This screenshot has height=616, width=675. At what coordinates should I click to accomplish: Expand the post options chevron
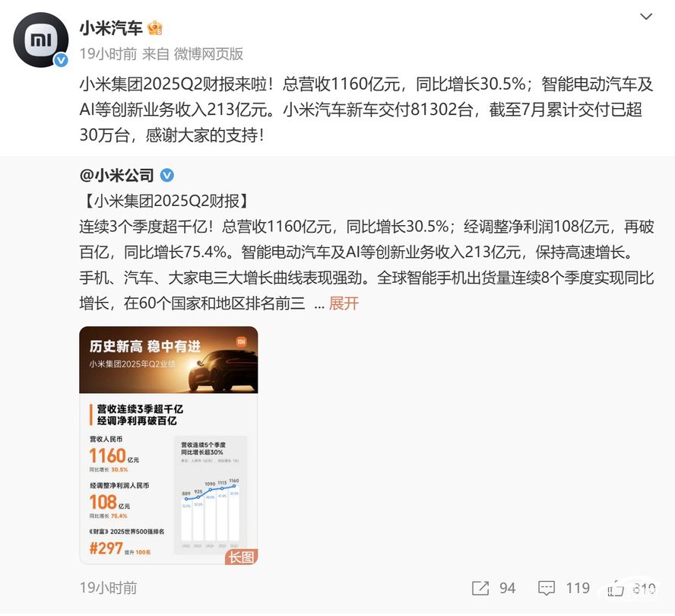[x=646, y=17]
